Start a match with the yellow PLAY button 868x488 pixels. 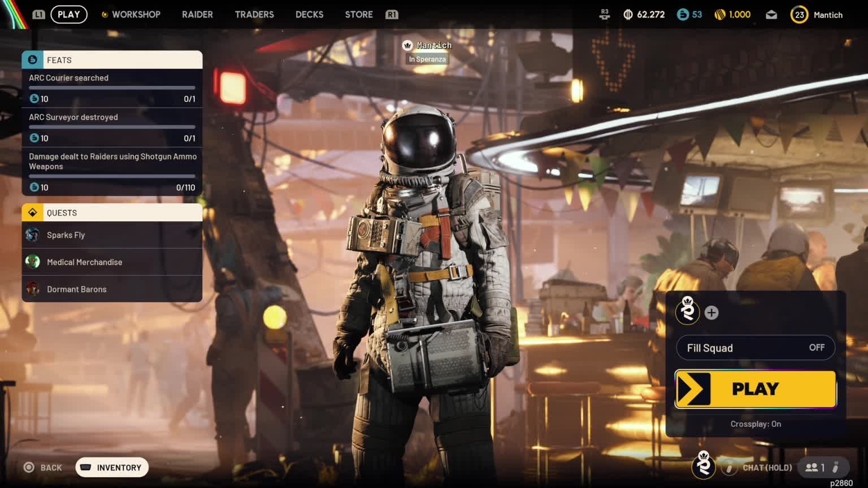pyautogui.click(x=756, y=389)
